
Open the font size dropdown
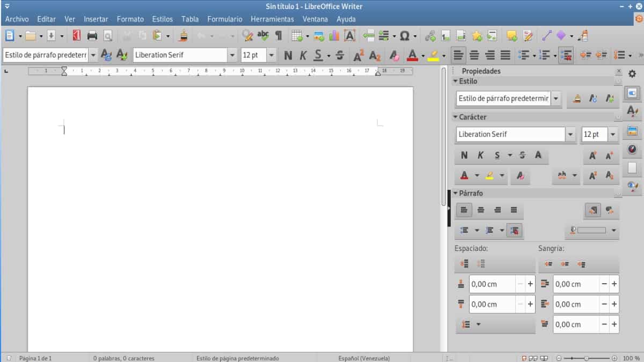click(x=271, y=55)
